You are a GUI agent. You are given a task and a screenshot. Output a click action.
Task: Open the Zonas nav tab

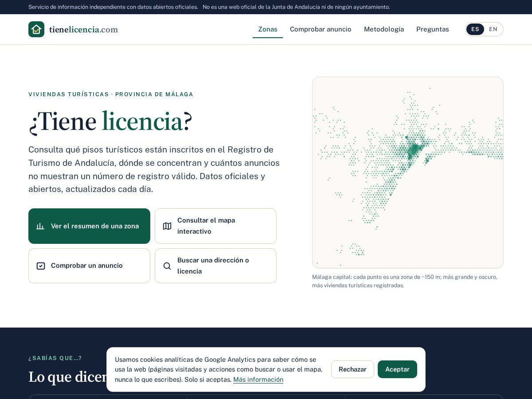point(268,29)
